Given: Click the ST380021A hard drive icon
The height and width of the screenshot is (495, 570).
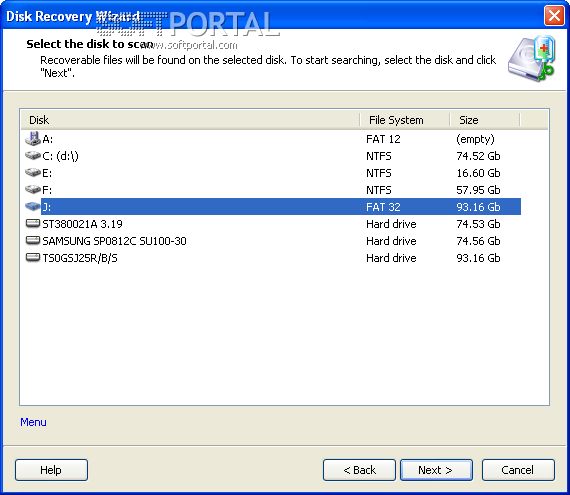Looking at the screenshot, I should [x=33, y=223].
